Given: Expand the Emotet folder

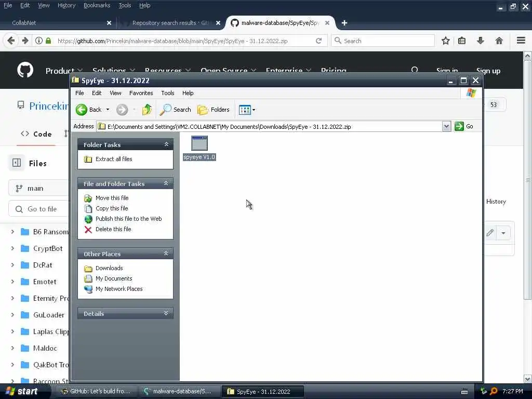Looking at the screenshot, I should 12,282.
